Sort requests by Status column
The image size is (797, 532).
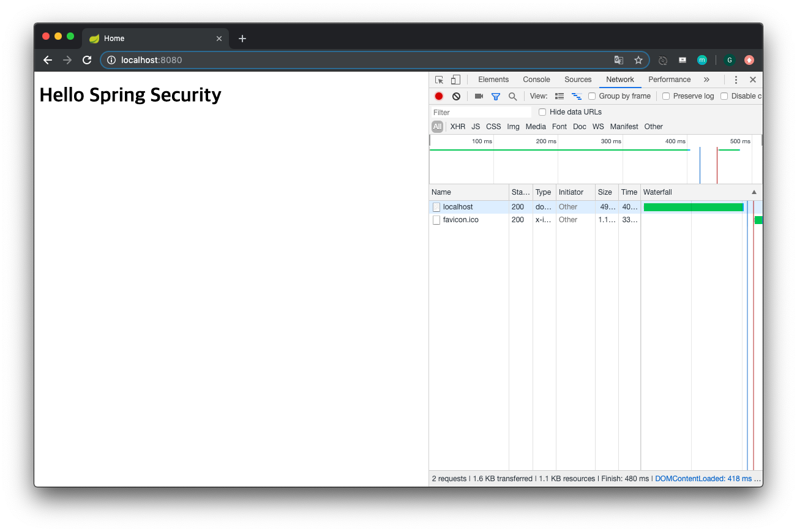(521, 192)
